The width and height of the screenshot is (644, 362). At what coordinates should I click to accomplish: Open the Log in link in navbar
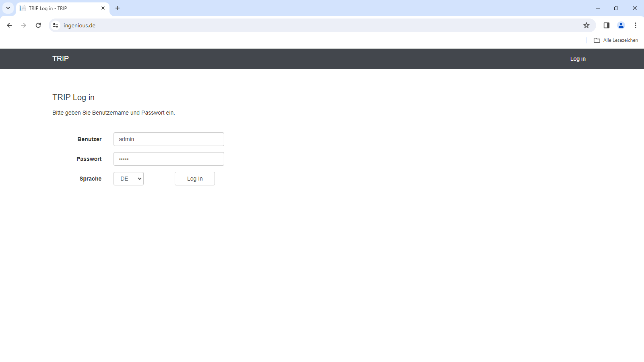pyautogui.click(x=578, y=59)
